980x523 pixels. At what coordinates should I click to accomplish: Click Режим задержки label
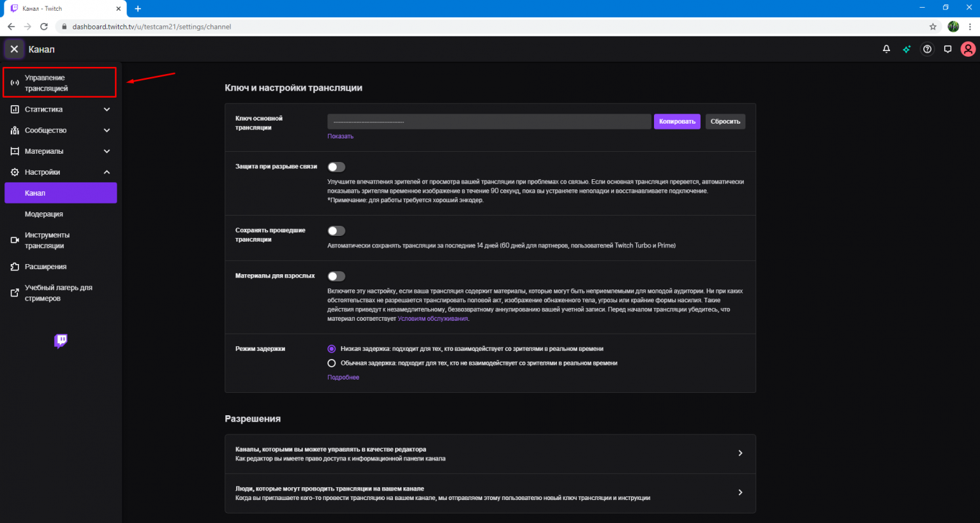[x=260, y=349]
